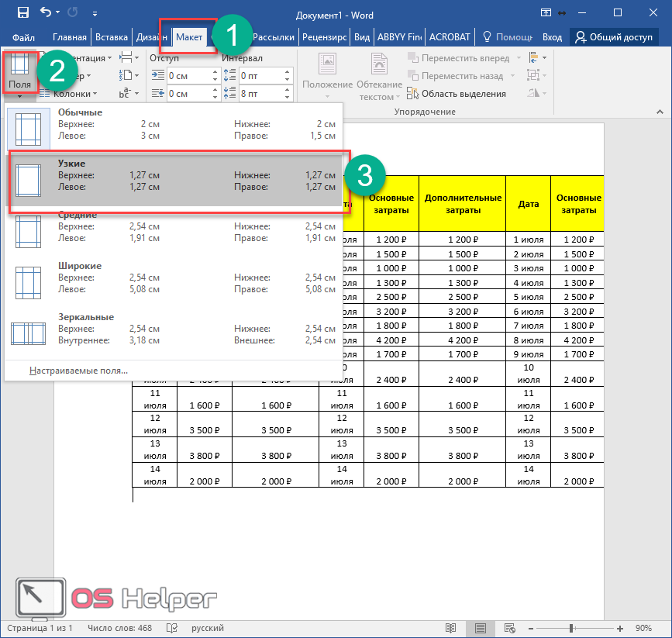This screenshot has height=638, width=672.
Task: Click the ribbon display options icon
Action: [546, 13]
